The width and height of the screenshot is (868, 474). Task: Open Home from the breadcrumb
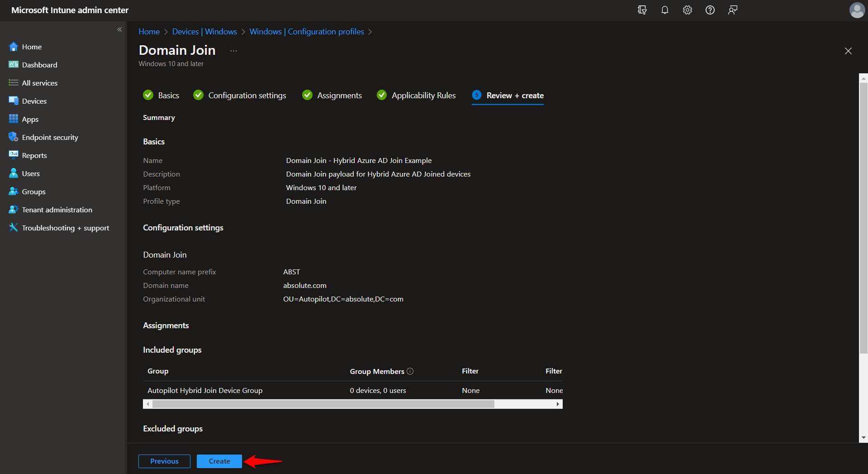(149, 31)
